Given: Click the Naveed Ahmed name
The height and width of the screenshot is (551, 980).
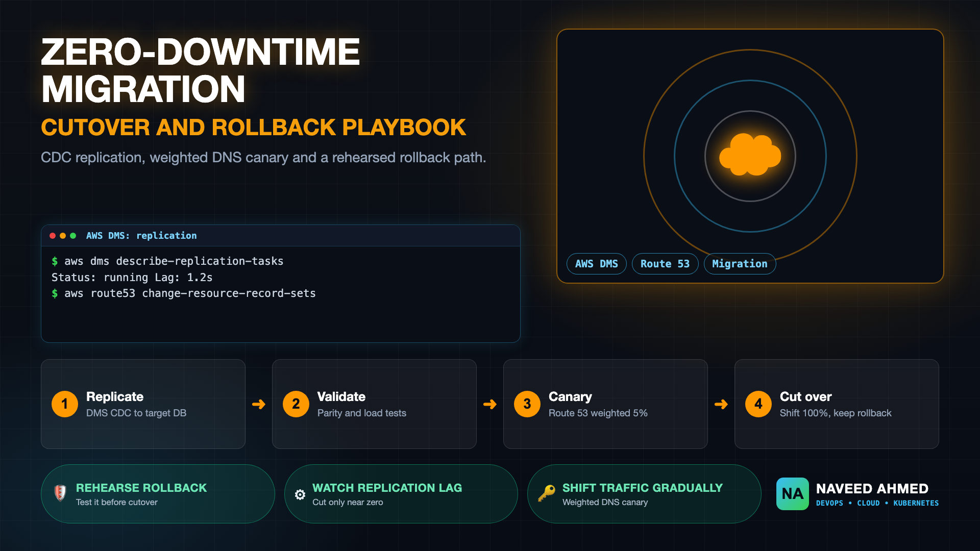Looking at the screenshot, I should click(x=872, y=488).
